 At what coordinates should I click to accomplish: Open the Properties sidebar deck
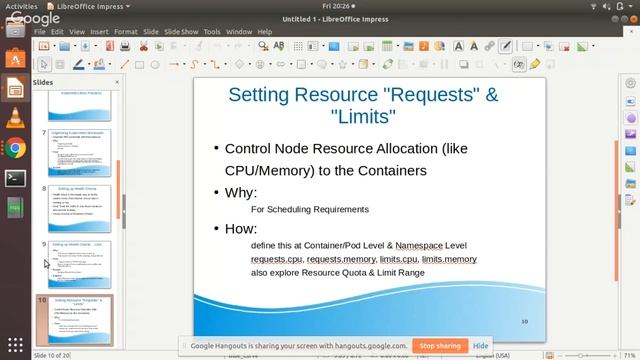(x=630, y=101)
